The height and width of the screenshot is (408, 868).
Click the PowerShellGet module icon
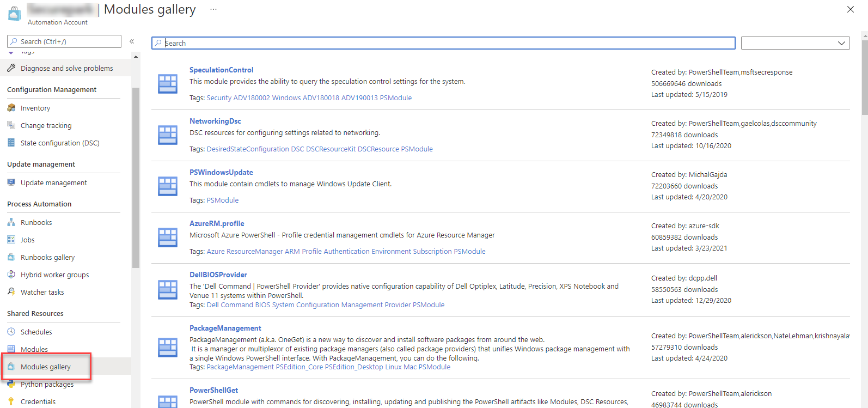(x=168, y=402)
